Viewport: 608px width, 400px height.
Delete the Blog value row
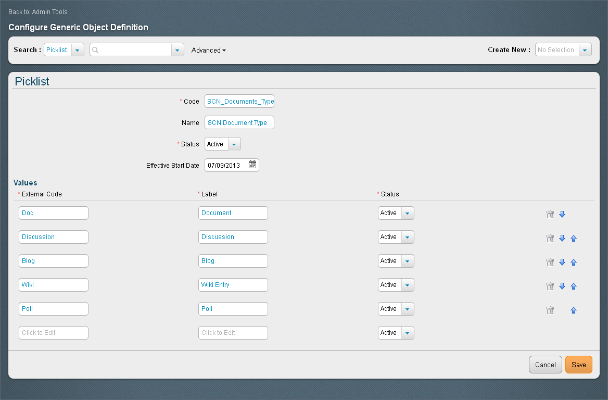tap(550, 262)
